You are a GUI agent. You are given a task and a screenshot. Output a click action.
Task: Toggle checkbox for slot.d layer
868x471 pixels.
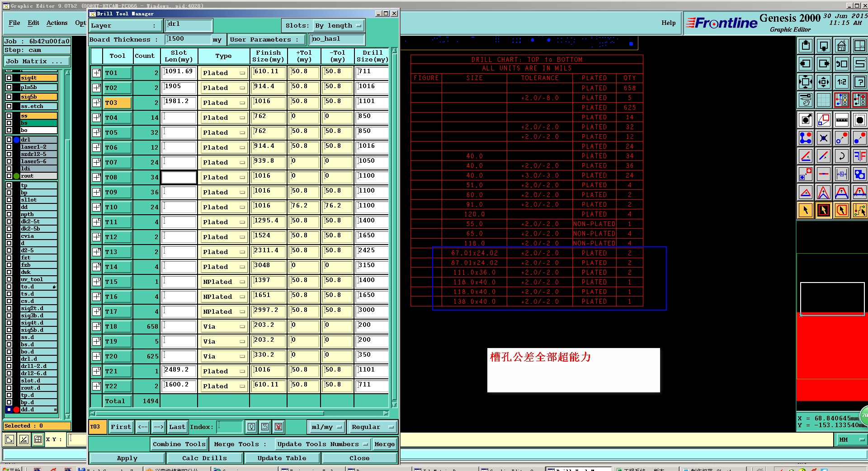coord(9,381)
